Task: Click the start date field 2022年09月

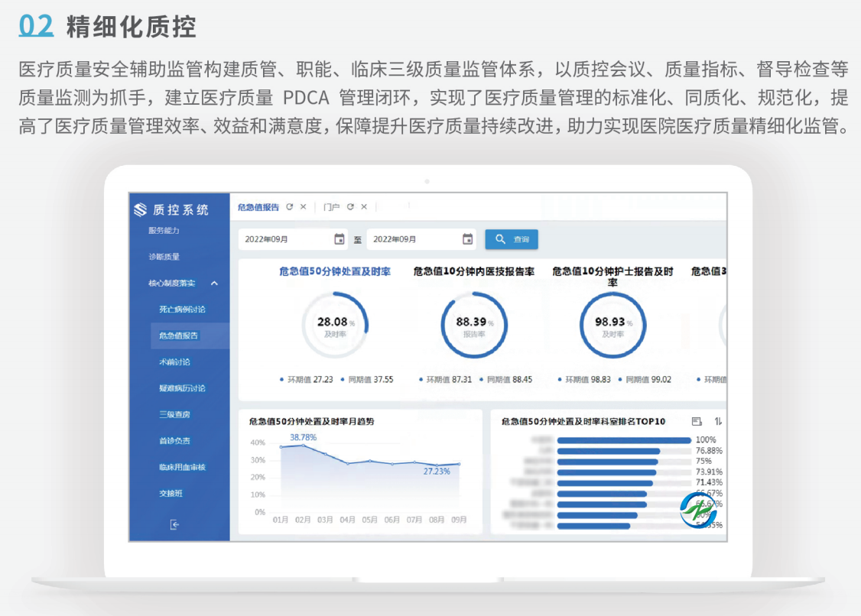Action: click(x=284, y=239)
